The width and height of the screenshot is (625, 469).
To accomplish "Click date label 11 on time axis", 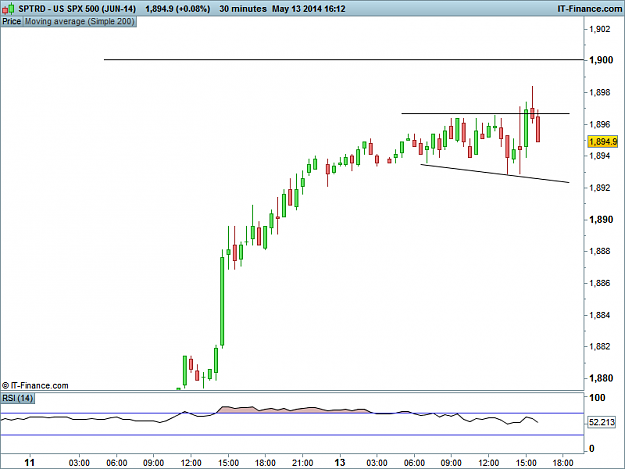I will (29, 463).
